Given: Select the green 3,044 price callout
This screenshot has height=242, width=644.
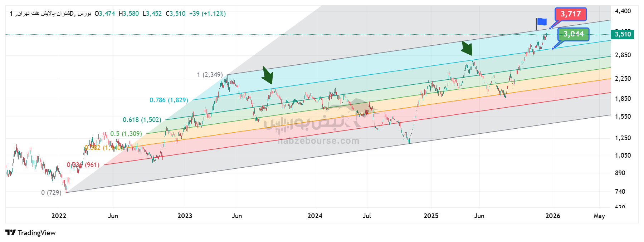Looking at the screenshot, I should tap(573, 34).
